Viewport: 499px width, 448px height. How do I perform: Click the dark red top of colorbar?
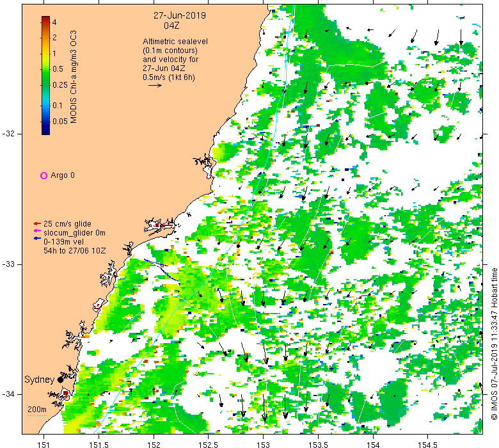tap(46, 19)
